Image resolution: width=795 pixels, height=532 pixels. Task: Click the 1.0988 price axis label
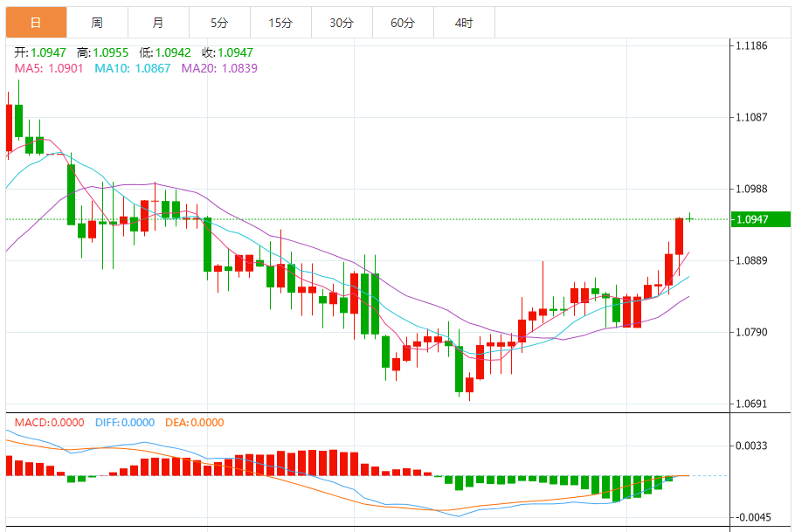click(751, 189)
